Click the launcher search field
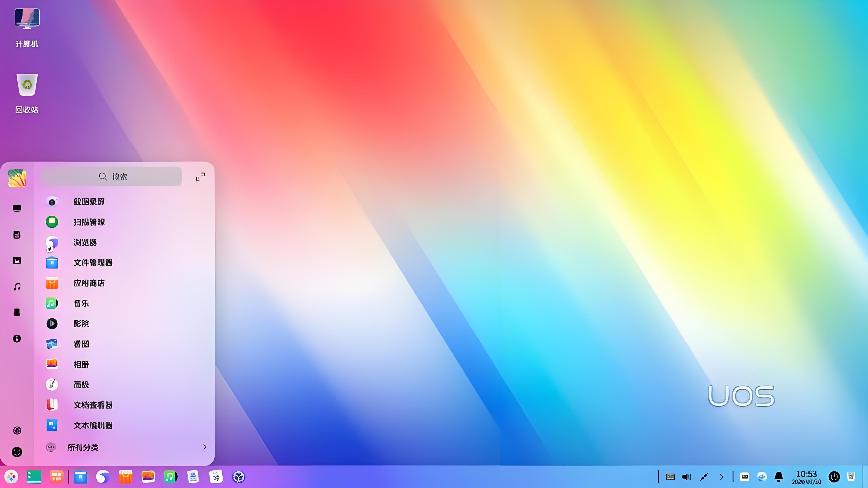 click(x=111, y=176)
